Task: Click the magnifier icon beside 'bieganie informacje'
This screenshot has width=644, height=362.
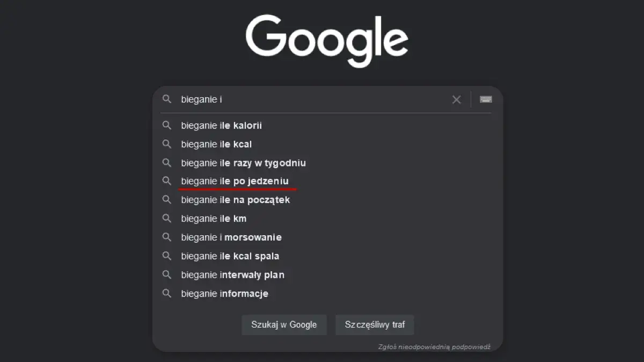Action: point(167,293)
